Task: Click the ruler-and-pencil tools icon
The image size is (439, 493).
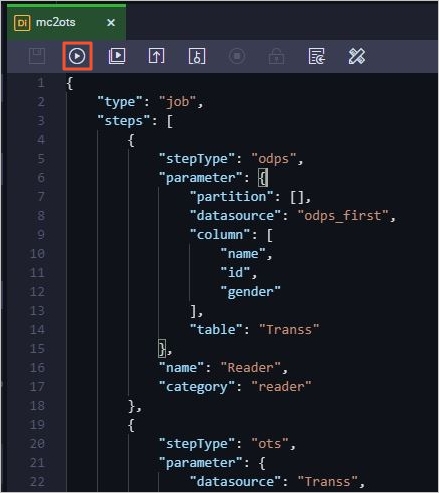Action: point(357,56)
